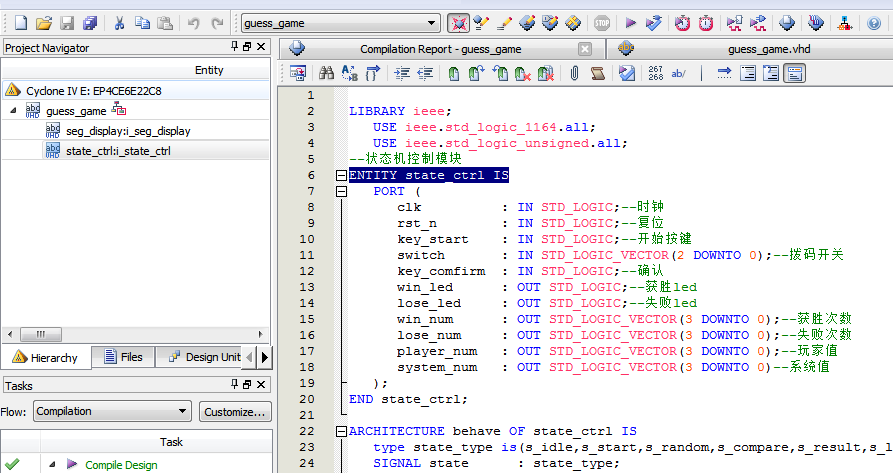
Task: Toggle the ab/ whitespace display icon
Action: pos(678,73)
